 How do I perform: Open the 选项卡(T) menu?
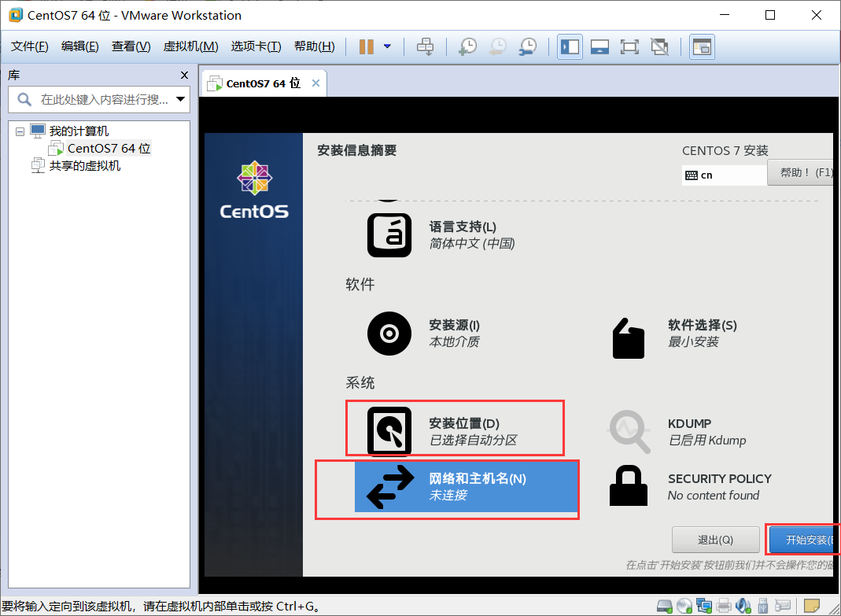256,46
